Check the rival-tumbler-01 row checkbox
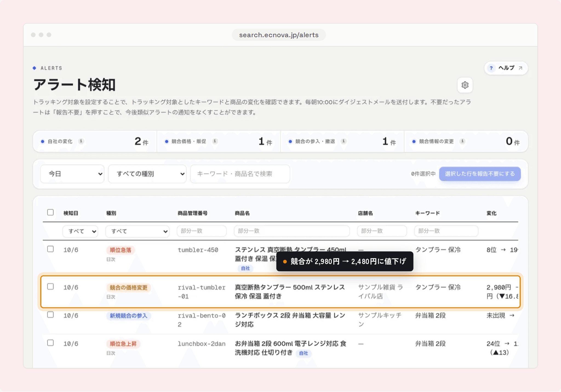Image resolution: width=561 pixels, height=392 pixels. point(50,287)
